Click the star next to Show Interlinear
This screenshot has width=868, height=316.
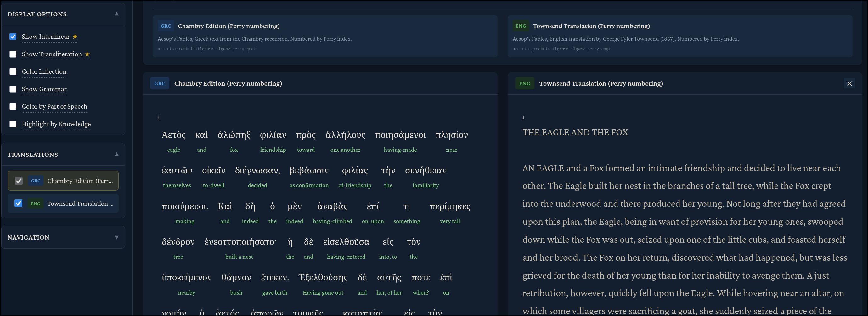[x=75, y=36]
